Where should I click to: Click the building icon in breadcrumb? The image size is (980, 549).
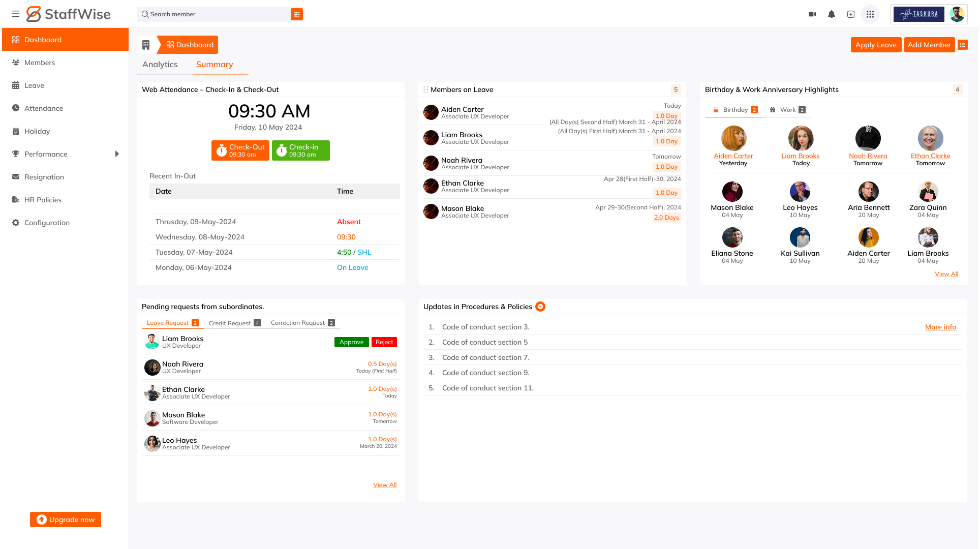(146, 45)
